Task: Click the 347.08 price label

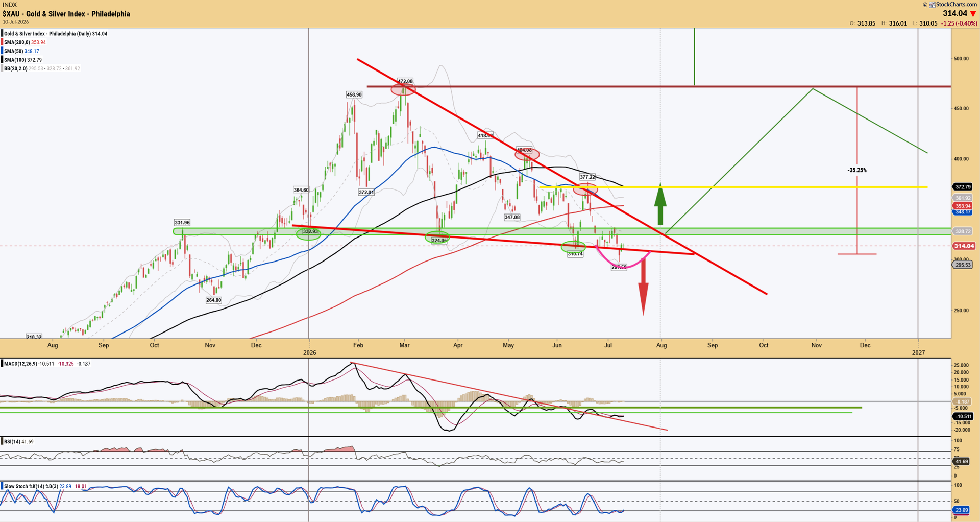Action: 512,217
